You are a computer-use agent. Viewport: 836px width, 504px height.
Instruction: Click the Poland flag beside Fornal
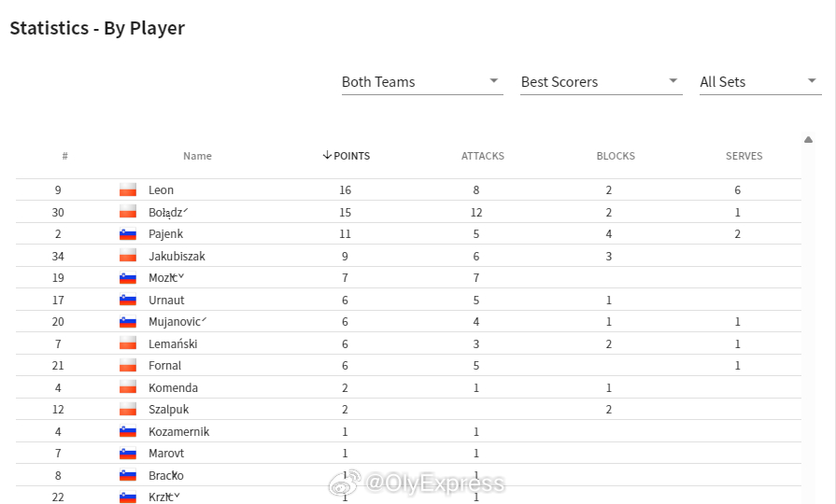click(x=128, y=366)
